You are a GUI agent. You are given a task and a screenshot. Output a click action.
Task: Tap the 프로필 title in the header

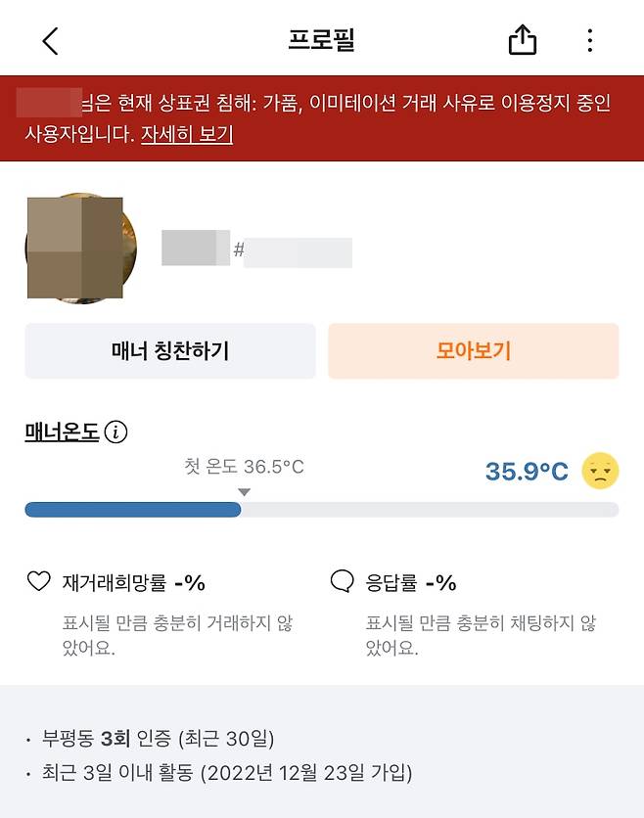(322, 39)
